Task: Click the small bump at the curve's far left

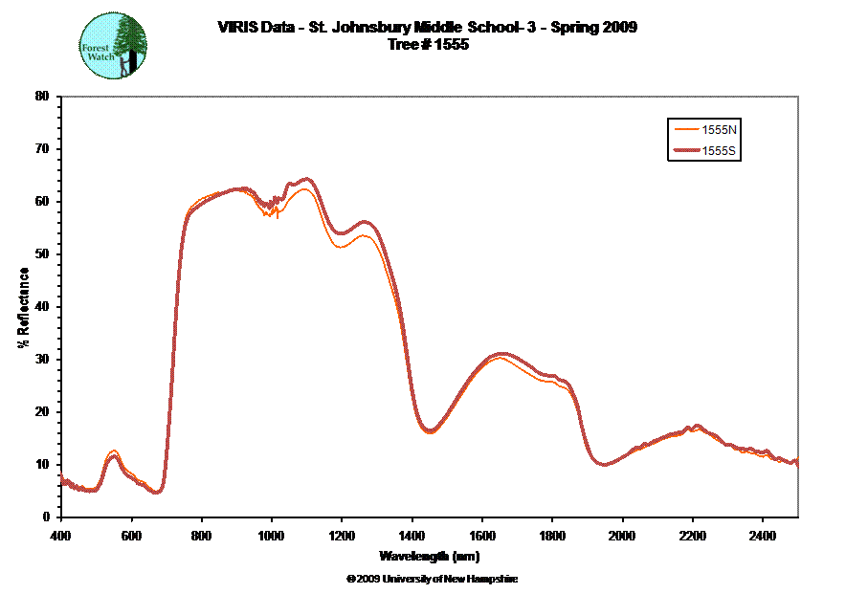Action: coord(113,453)
